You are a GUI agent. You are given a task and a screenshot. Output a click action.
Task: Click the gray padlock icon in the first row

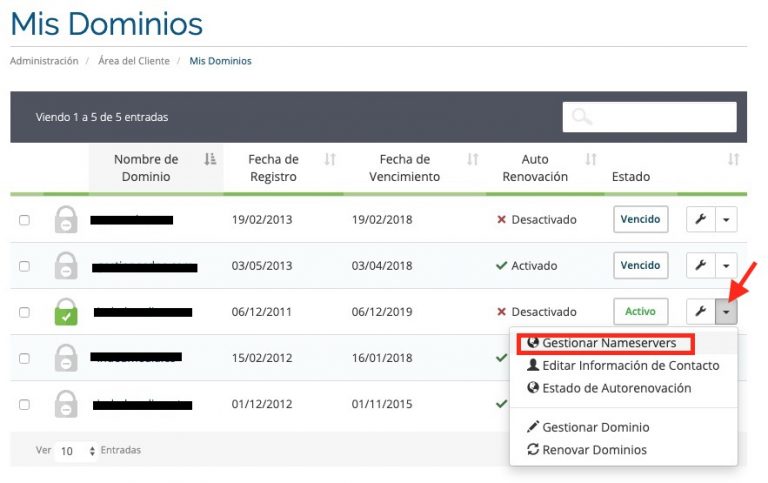[x=66, y=220]
